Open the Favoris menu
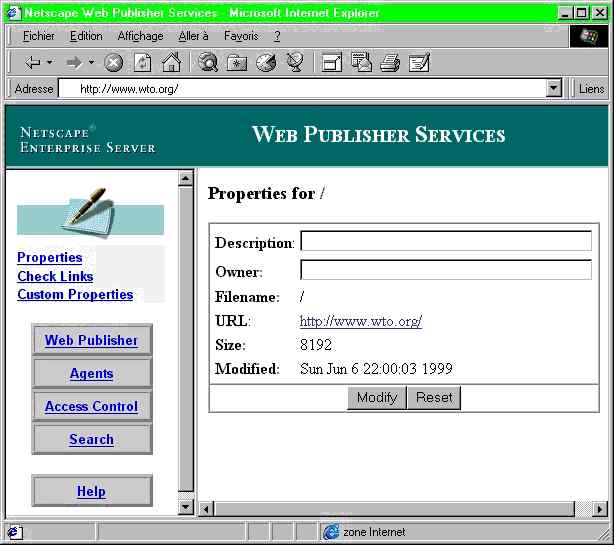 [241, 36]
